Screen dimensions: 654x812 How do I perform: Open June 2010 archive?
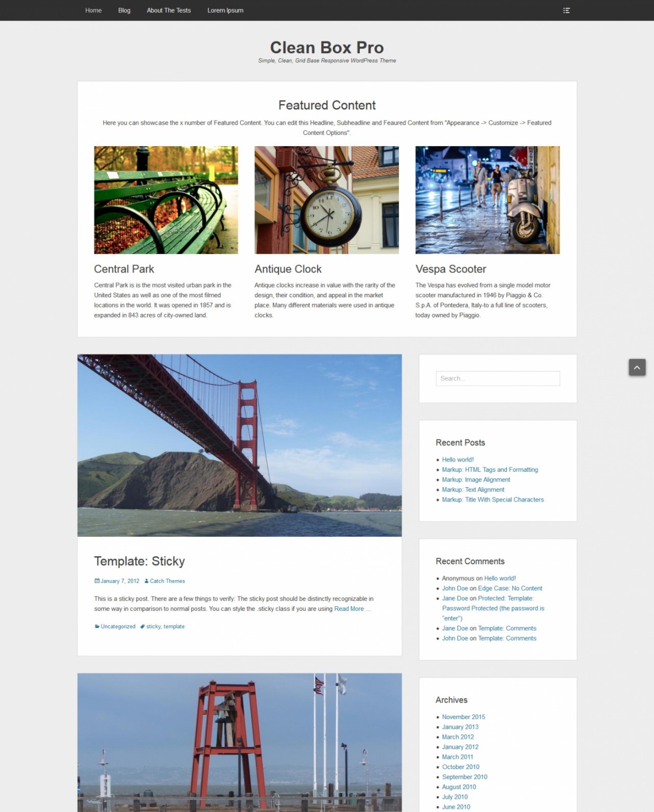pos(456,807)
